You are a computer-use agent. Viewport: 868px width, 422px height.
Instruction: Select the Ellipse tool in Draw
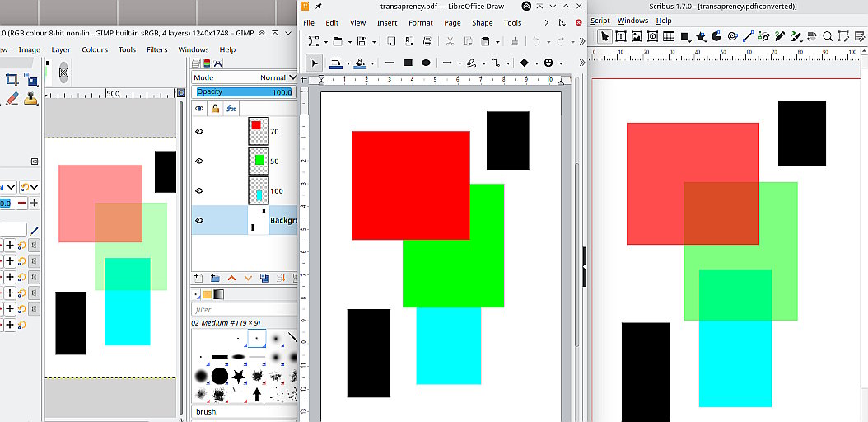point(426,63)
